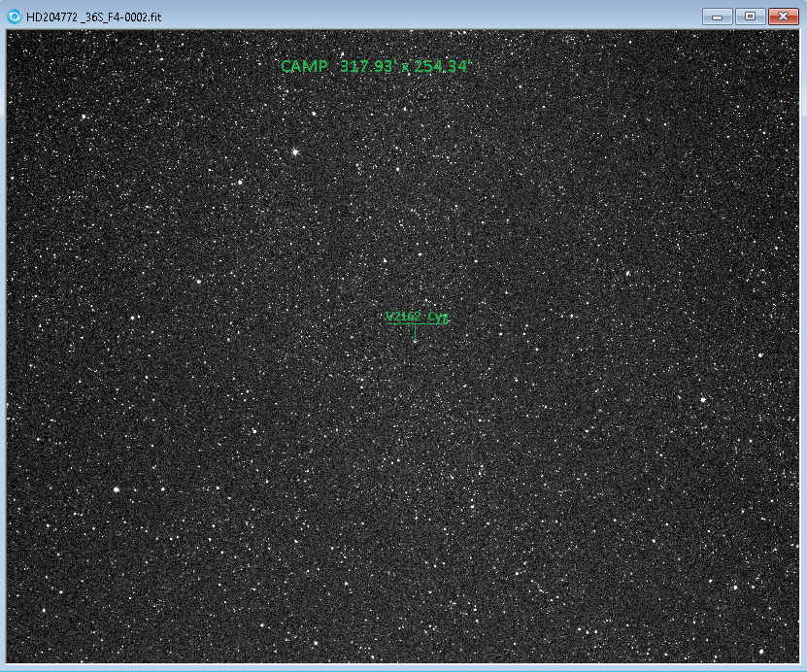The image size is (807, 672).
Task: Click the HD204772 _36S_F4-0002.fit title text
Action: coord(93,17)
